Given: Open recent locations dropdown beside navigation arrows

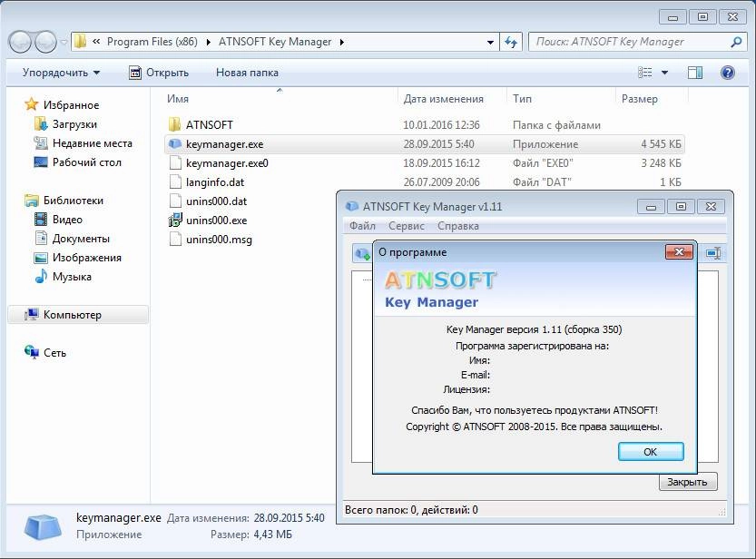Looking at the screenshot, I should pos(64,43).
